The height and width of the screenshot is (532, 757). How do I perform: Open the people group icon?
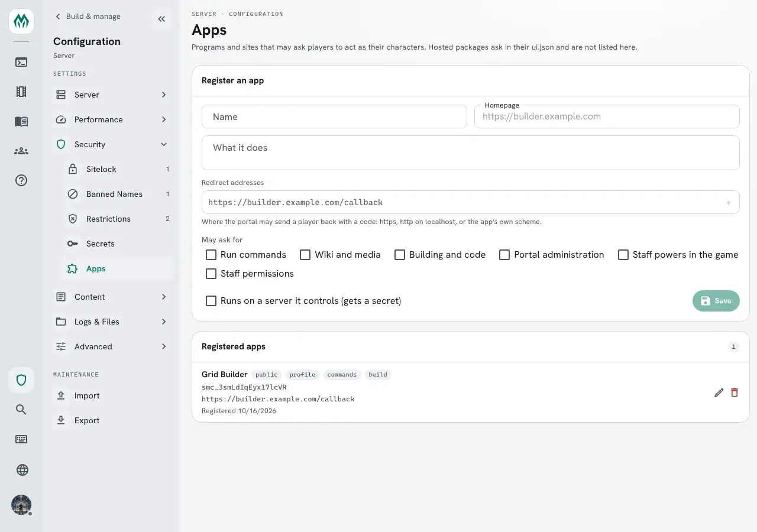point(21,151)
